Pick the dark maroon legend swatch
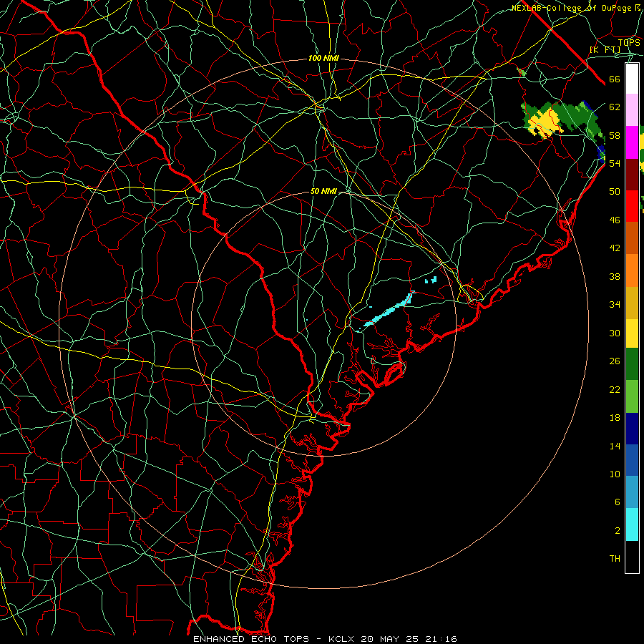The image size is (644, 644). [632, 175]
